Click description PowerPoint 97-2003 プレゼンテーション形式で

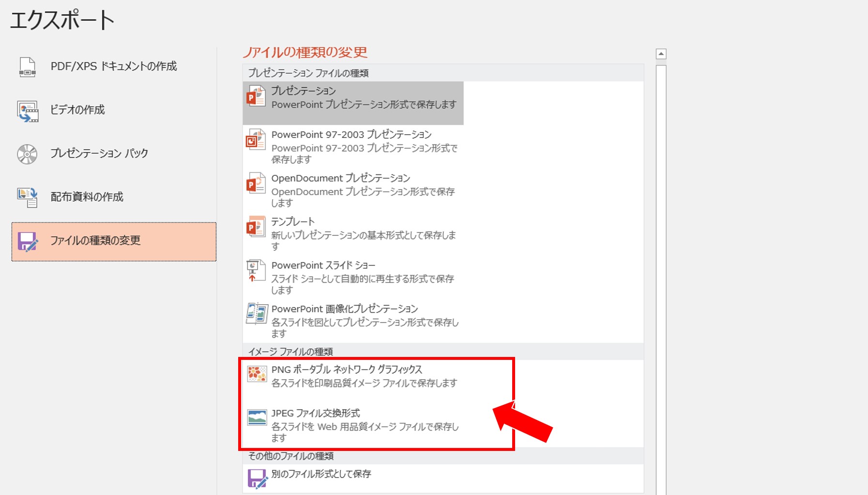[365, 148]
